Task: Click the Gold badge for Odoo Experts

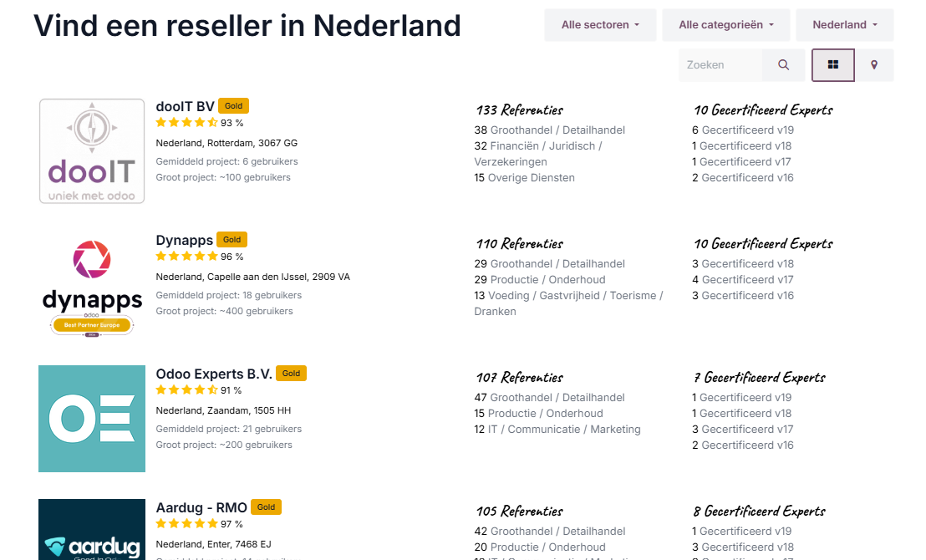Action: point(291,374)
